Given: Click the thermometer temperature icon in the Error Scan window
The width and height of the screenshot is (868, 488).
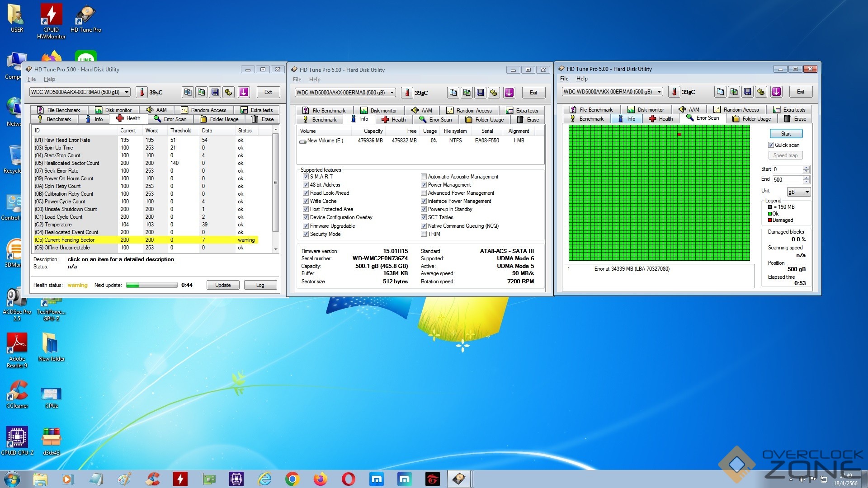Looking at the screenshot, I should 674,92.
